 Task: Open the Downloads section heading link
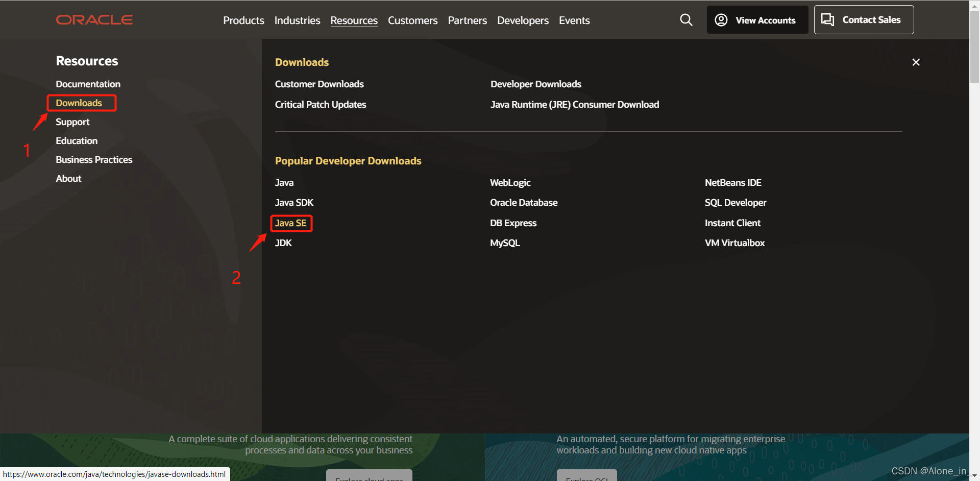tap(302, 62)
